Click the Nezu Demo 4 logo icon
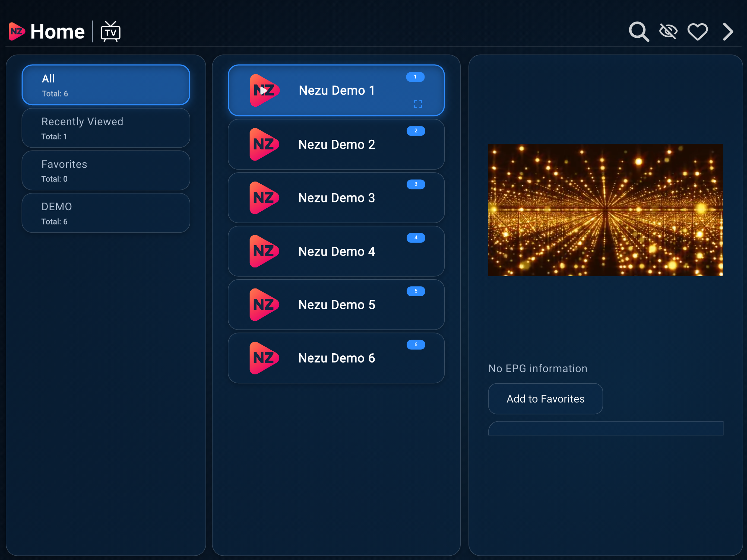Image resolution: width=747 pixels, height=560 pixels. [x=264, y=251]
